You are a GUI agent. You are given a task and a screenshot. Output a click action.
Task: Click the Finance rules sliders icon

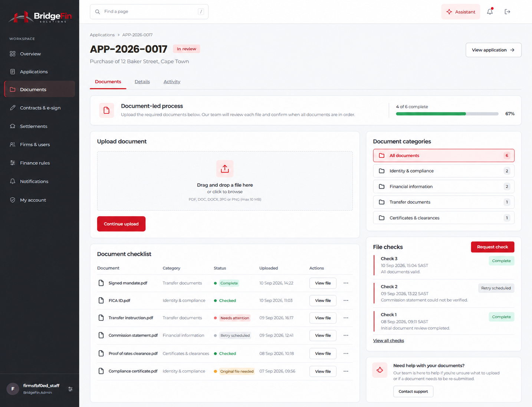click(13, 163)
